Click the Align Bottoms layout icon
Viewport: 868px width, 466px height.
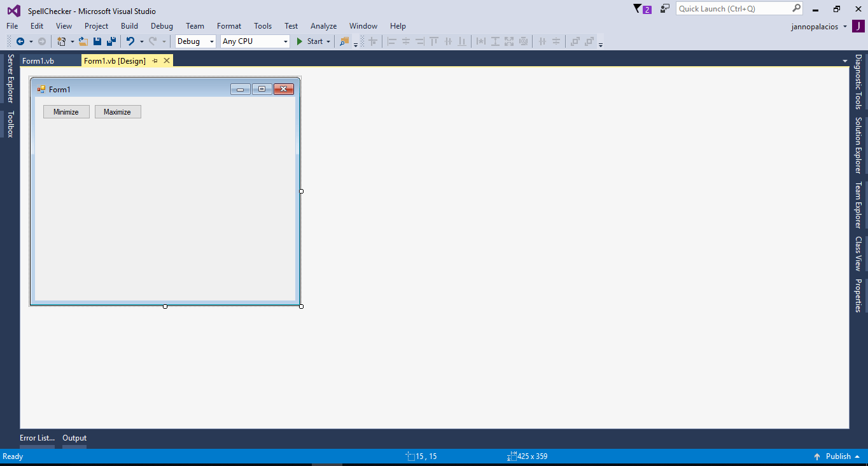click(x=462, y=41)
